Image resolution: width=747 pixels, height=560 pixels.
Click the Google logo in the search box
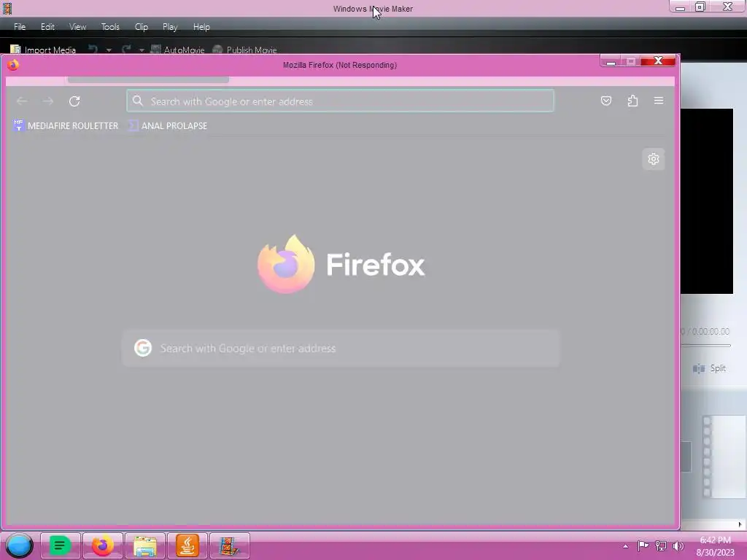point(143,348)
